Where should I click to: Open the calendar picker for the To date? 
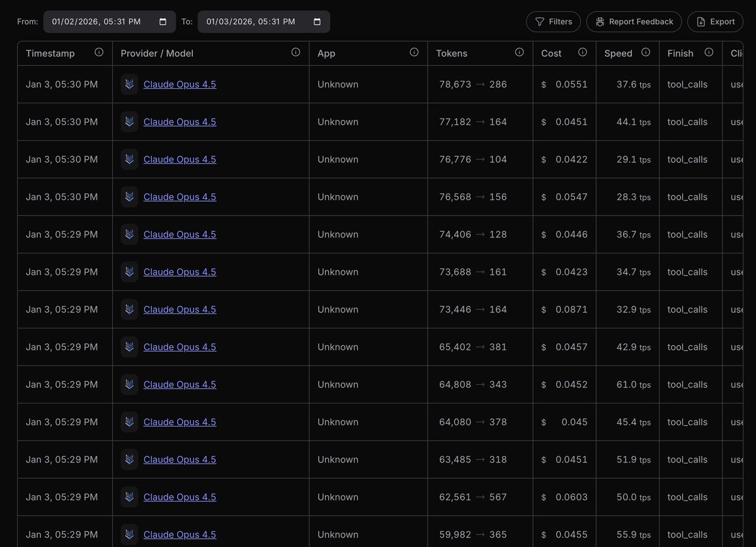pyautogui.click(x=318, y=21)
